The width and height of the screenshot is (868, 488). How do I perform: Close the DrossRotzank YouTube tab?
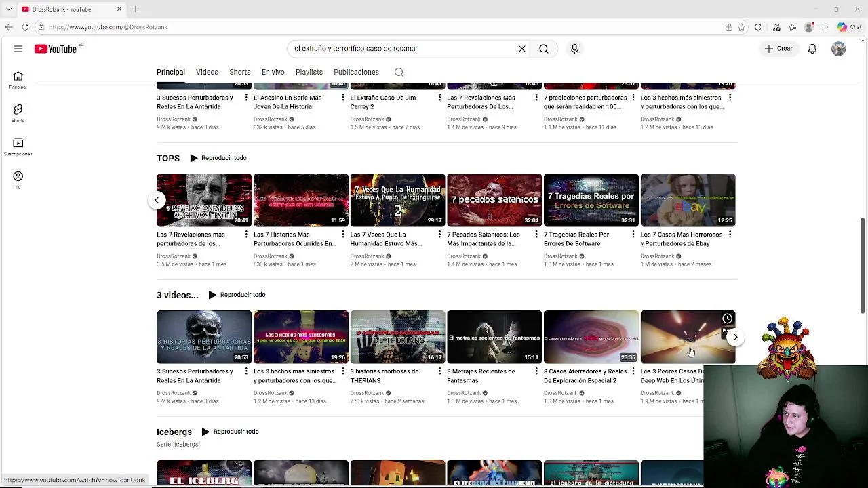119,9
